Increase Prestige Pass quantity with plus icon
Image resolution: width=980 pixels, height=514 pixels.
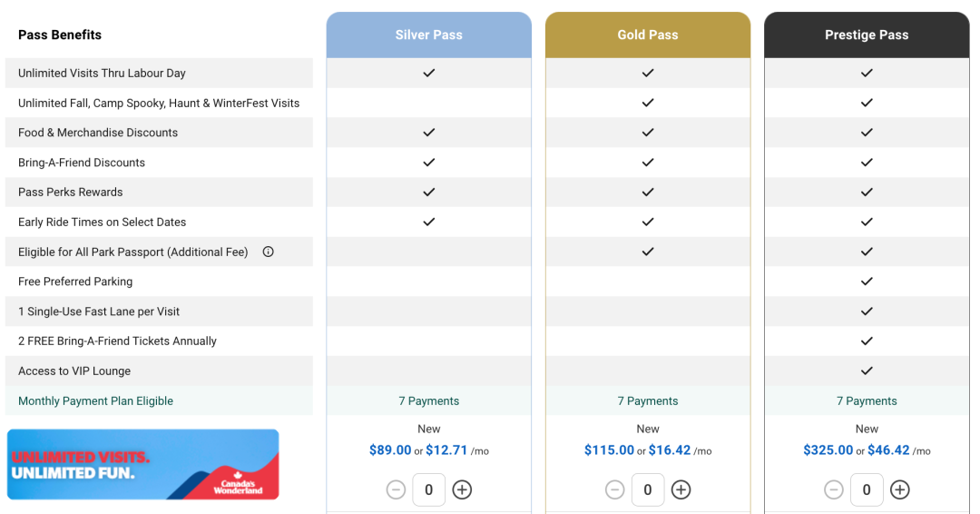tap(899, 489)
